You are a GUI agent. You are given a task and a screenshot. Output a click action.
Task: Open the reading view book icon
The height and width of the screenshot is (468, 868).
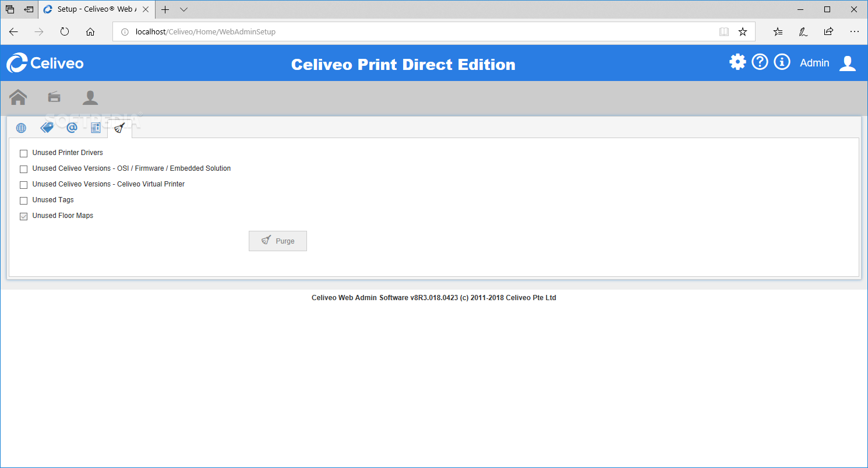(724, 32)
